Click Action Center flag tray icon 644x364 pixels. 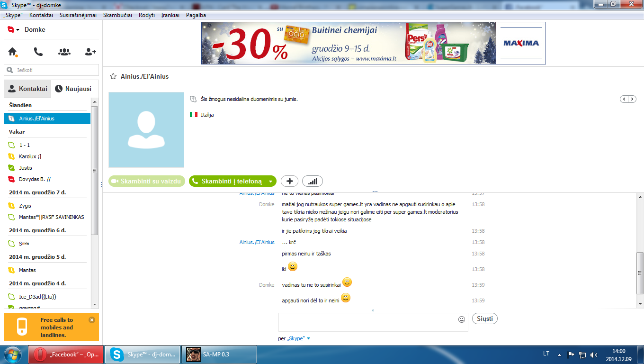click(571, 355)
